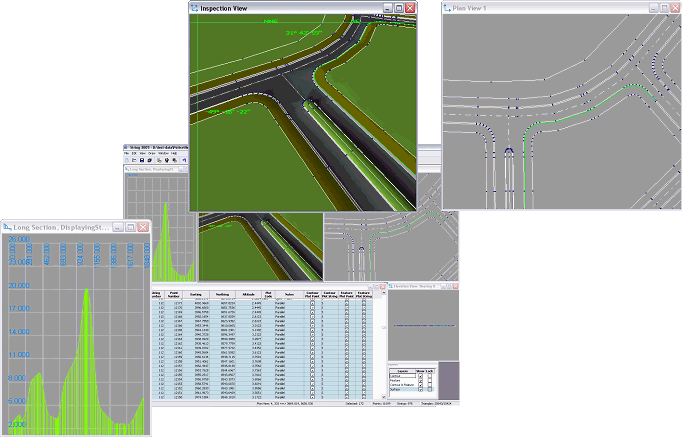Minimize the Long Section window
This screenshot has width=682, height=437.
pyautogui.click(x=117, y=228)
